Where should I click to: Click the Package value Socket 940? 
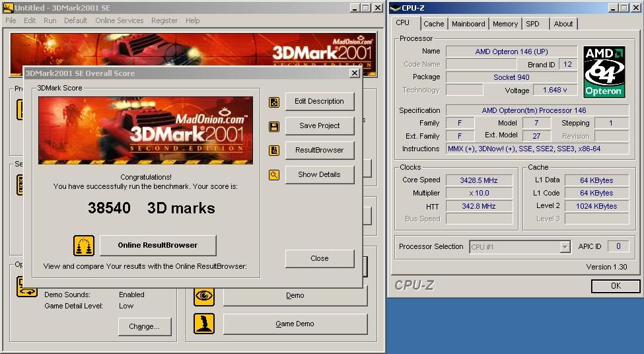pyautogui.click(x=511, y=77)
